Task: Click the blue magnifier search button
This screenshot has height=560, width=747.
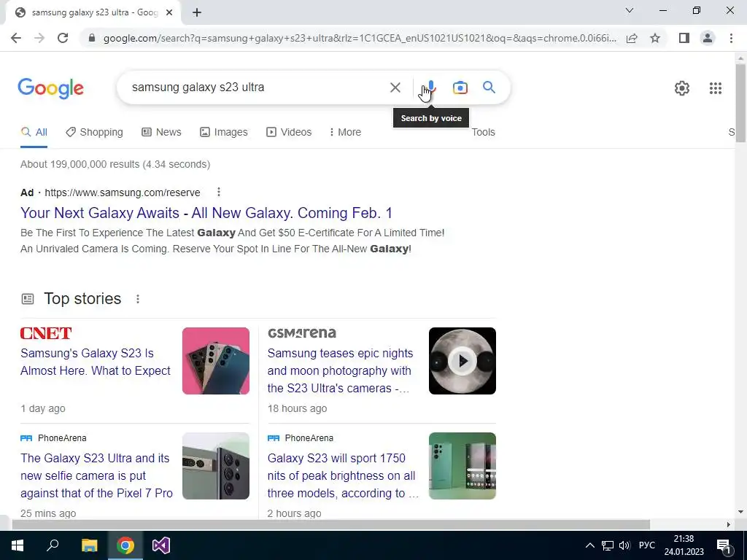Action: pyautogui.click(x=489, y=87)
